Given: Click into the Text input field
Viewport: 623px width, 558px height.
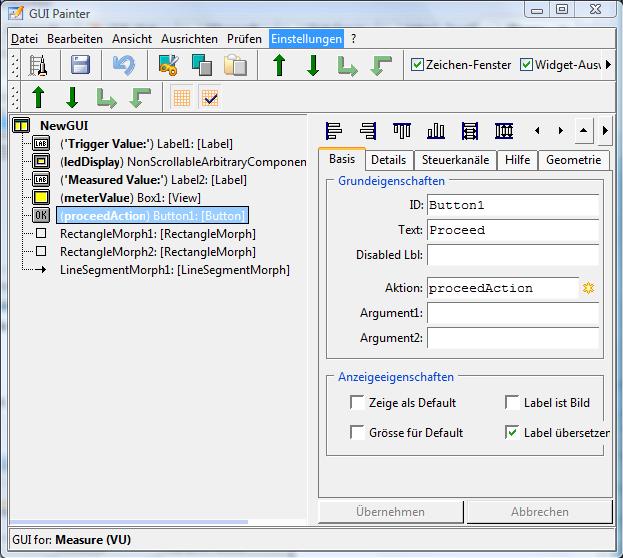Looking at the screenshot, I should [x=512, y=230].
